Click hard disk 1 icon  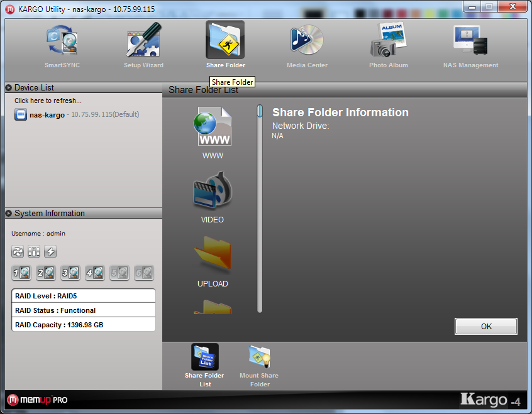pos(21,273)
